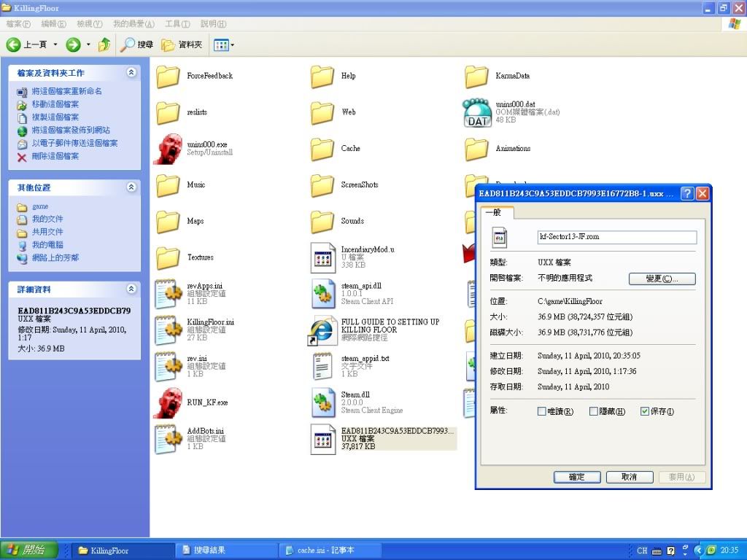Select the steam_api.dll file icon

[x=322, y=293]
